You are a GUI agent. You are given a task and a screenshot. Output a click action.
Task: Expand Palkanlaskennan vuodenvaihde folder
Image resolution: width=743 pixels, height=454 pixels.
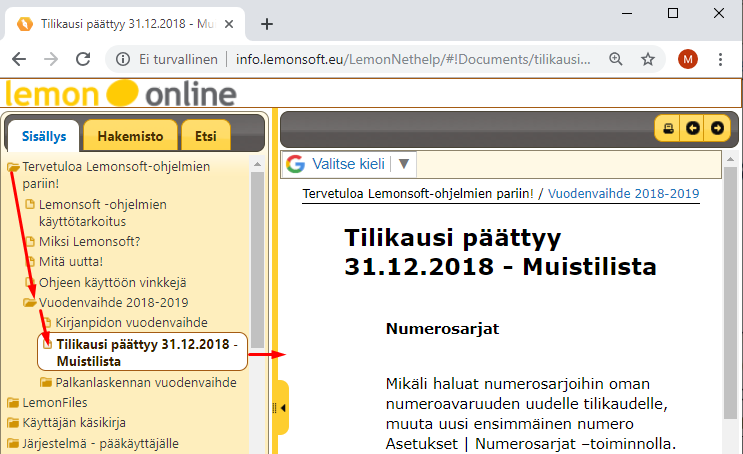click(x=46, y=382)
